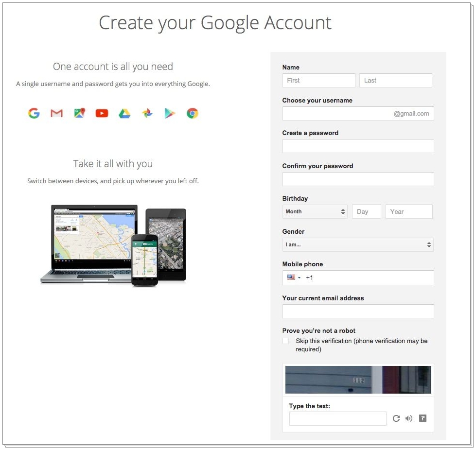Open the Gender 'I am...' dropdown
Viewport: 476px width, 450px height.
[358, 244]
